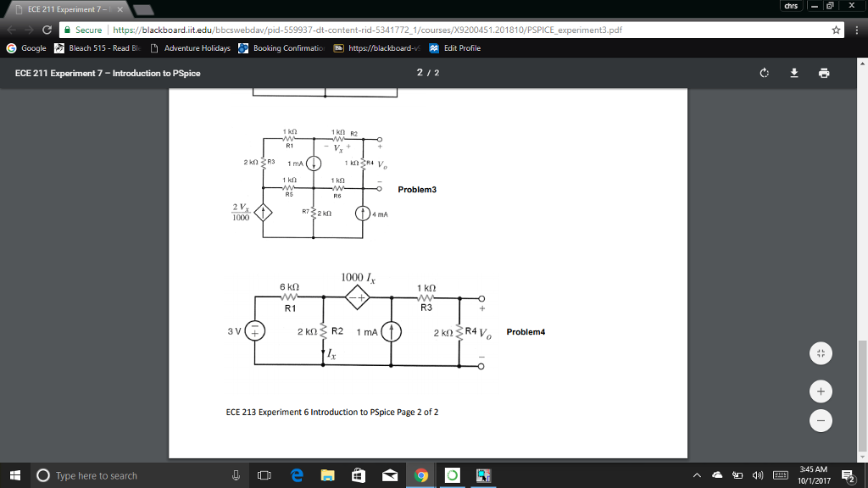This screenshot has width=868, height=488.
Task: Open File Explorer from the taskbar
Action: tap(327, 475)
